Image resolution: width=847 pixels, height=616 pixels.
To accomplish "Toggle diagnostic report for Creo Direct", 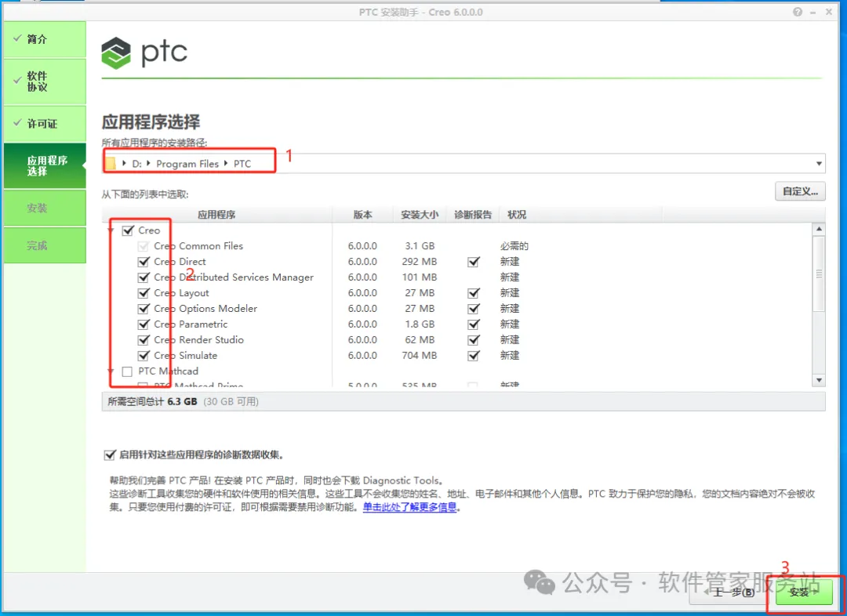I will [x=474, y=262].
